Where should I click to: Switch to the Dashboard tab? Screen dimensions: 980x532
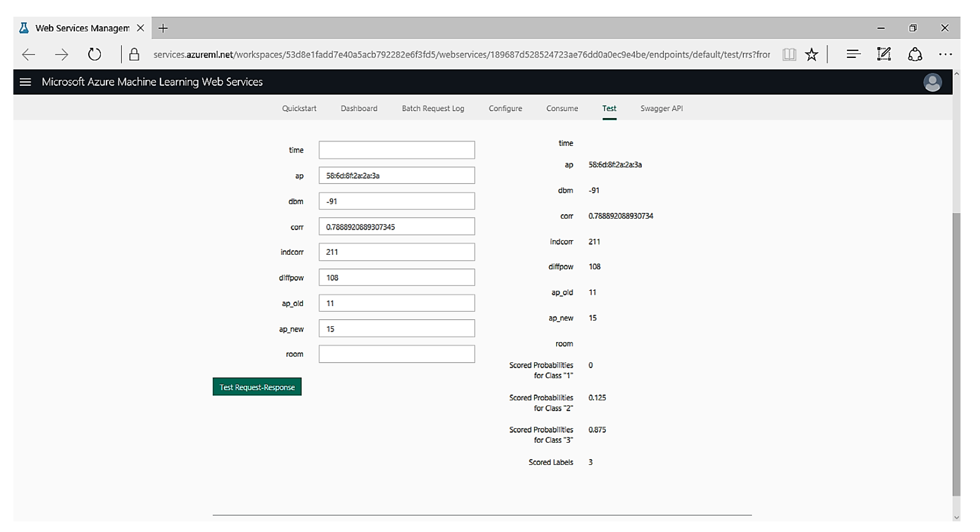[359, 108]
